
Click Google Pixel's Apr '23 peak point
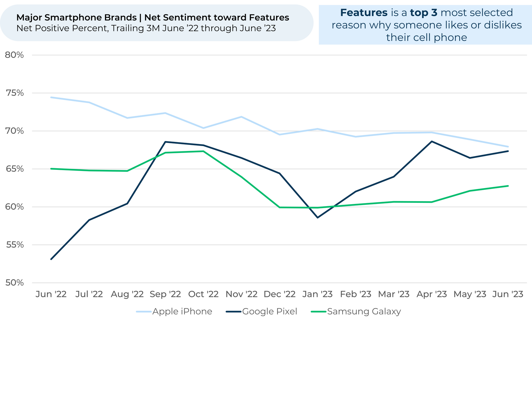click(432, 141)
